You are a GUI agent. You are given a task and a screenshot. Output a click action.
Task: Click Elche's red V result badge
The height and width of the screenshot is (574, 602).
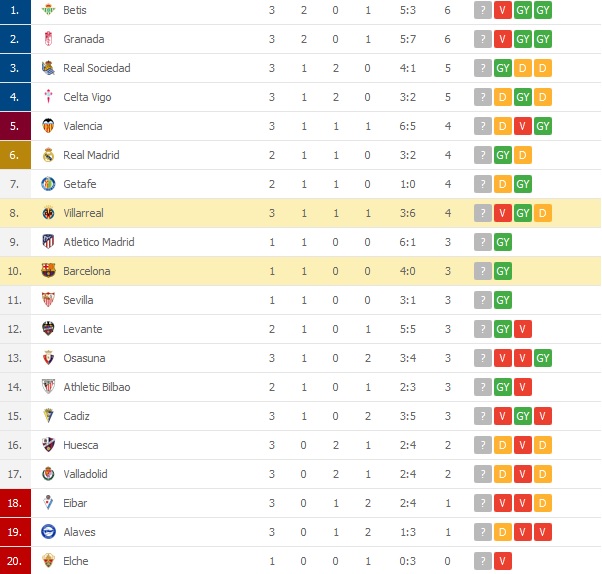click(x=503, y=561)
